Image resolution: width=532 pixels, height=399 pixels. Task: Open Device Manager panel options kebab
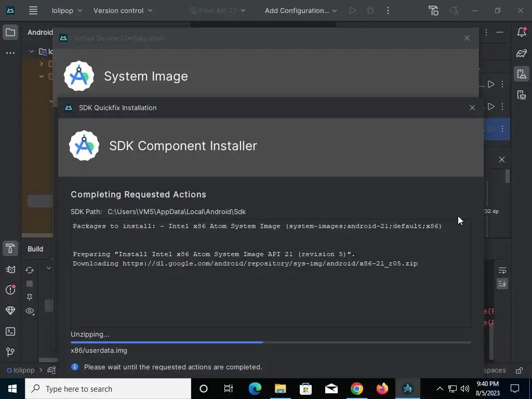click(486, 32)
